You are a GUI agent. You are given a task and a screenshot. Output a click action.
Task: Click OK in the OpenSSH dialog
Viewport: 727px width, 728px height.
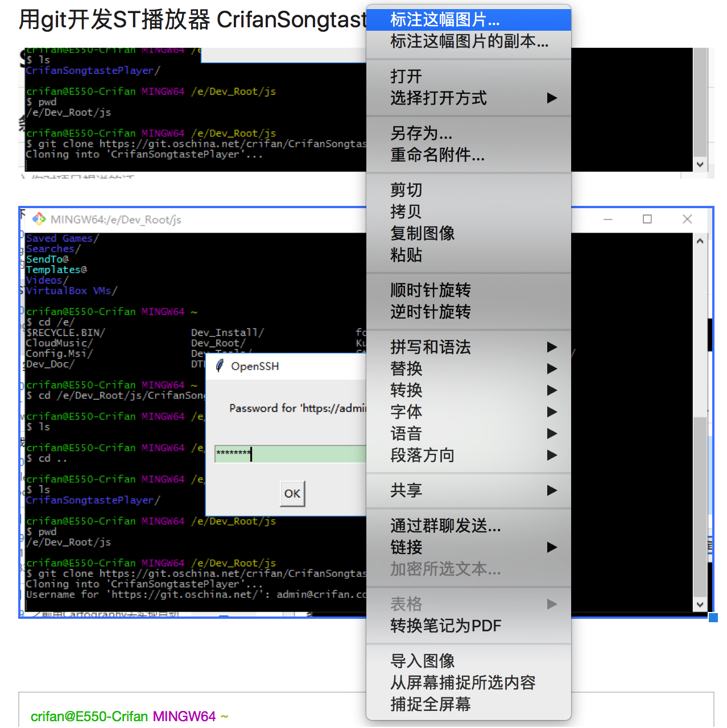click(x=292, y=494)
